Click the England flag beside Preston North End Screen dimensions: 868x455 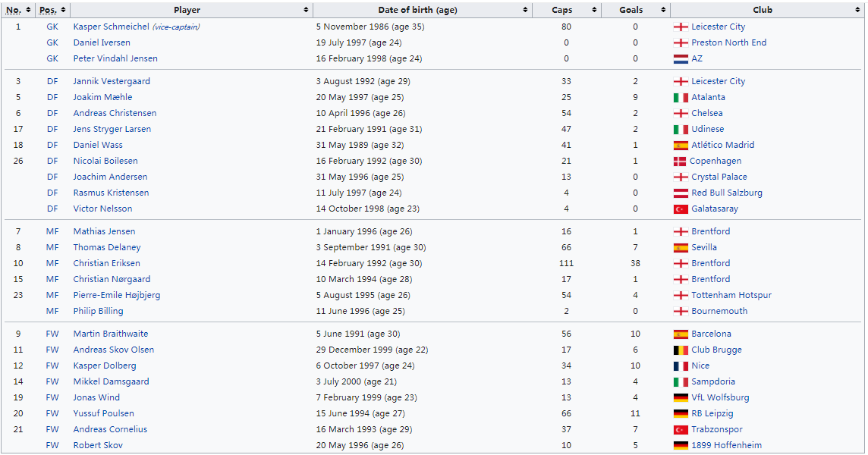tap(681, 42)
